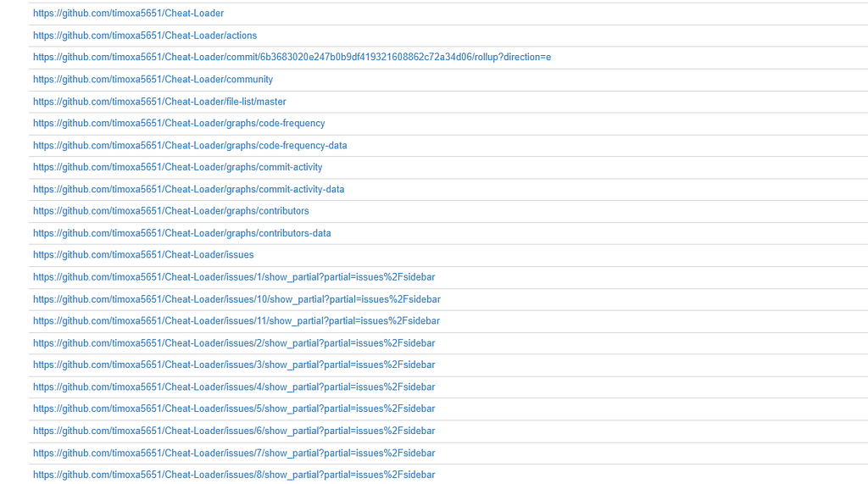The height and width of the screenshot is (484, 868).
Task: Follow the issues/7/show_partial sidebar link
Action: [234, 453]
